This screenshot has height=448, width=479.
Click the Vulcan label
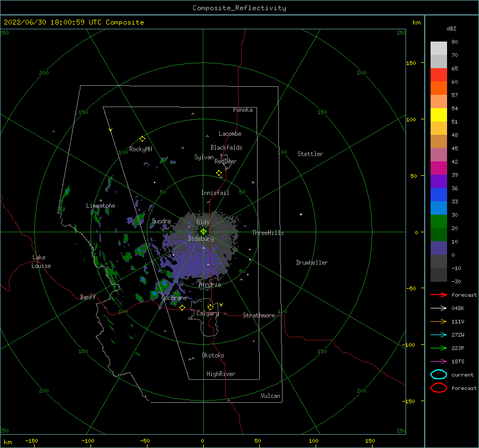pyautogui.click(x=271, y=396)
